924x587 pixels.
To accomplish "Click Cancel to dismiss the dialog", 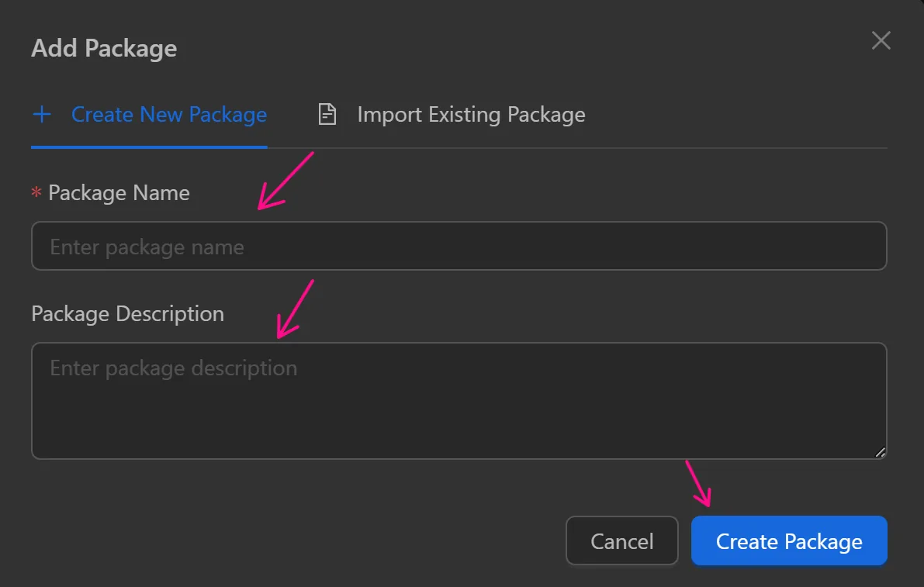I will (621, 540).
